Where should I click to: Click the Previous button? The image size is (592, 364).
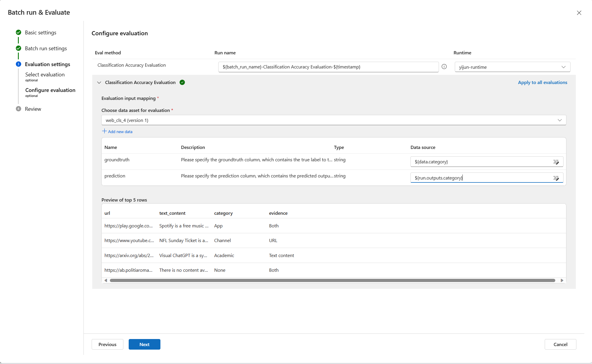click(x=107, y=344)
